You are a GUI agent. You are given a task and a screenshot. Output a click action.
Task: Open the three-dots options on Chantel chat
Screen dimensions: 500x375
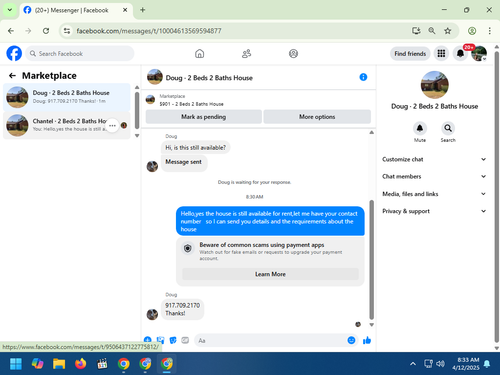112,125
